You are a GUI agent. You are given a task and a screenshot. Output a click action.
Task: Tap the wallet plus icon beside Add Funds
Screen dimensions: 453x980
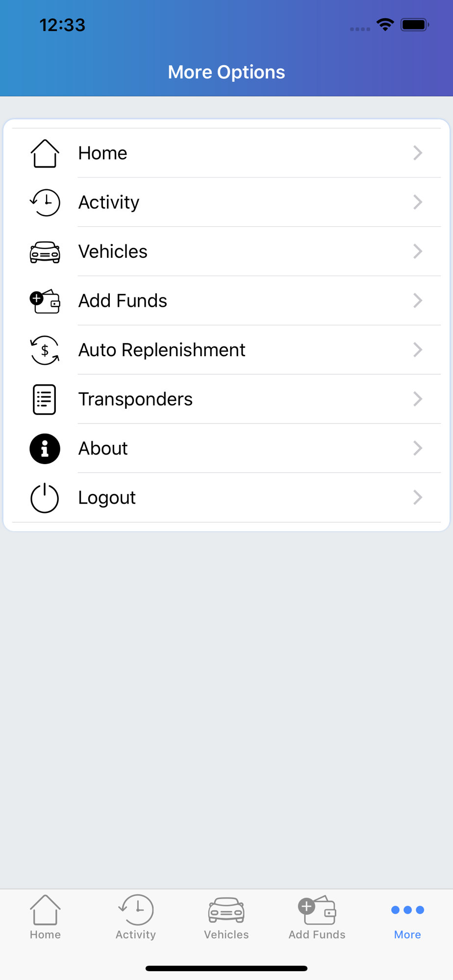45,301
